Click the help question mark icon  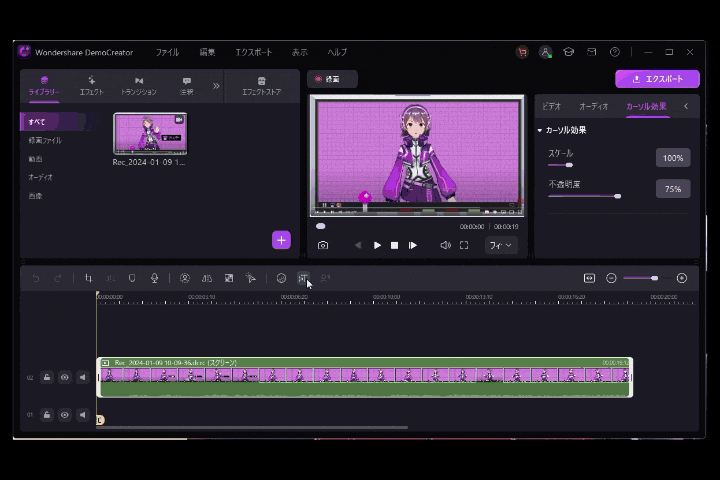point(615,52)
